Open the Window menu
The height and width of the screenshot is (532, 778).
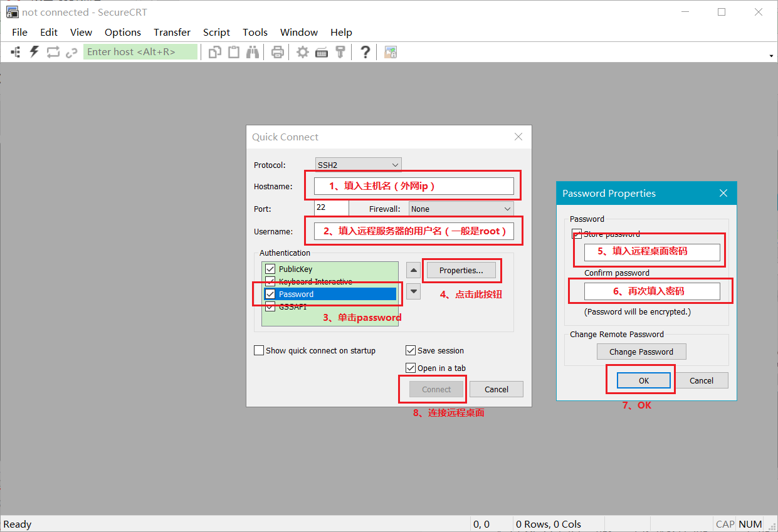click(x=299, y=32)
